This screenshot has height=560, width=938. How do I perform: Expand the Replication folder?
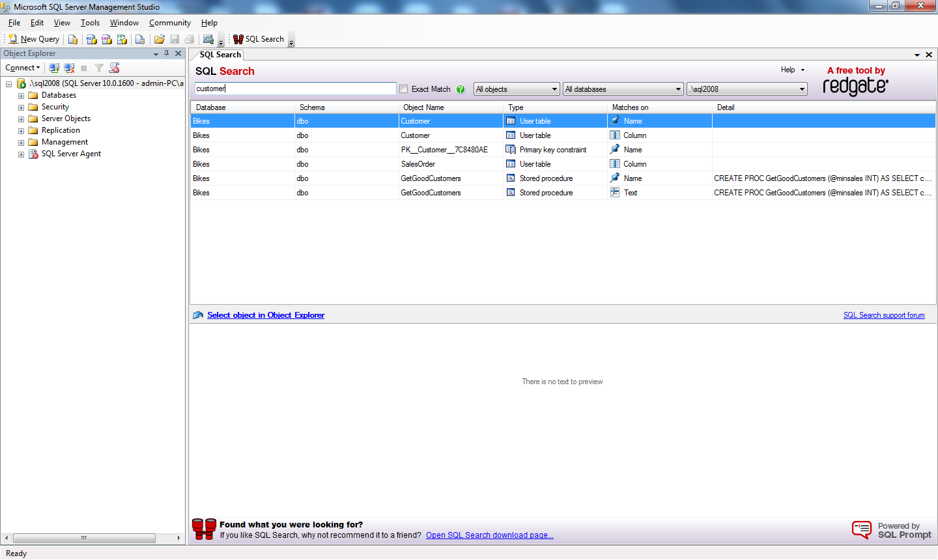tap(21, 131)
